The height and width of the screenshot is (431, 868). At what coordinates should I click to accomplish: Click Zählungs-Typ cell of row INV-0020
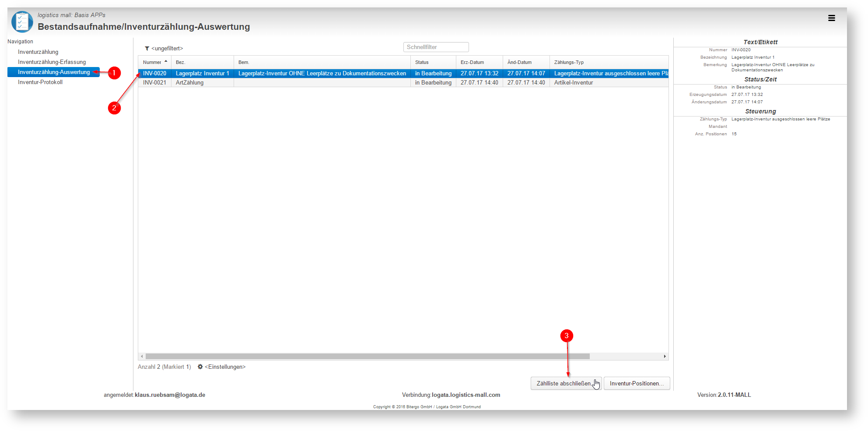pos(609,74)
